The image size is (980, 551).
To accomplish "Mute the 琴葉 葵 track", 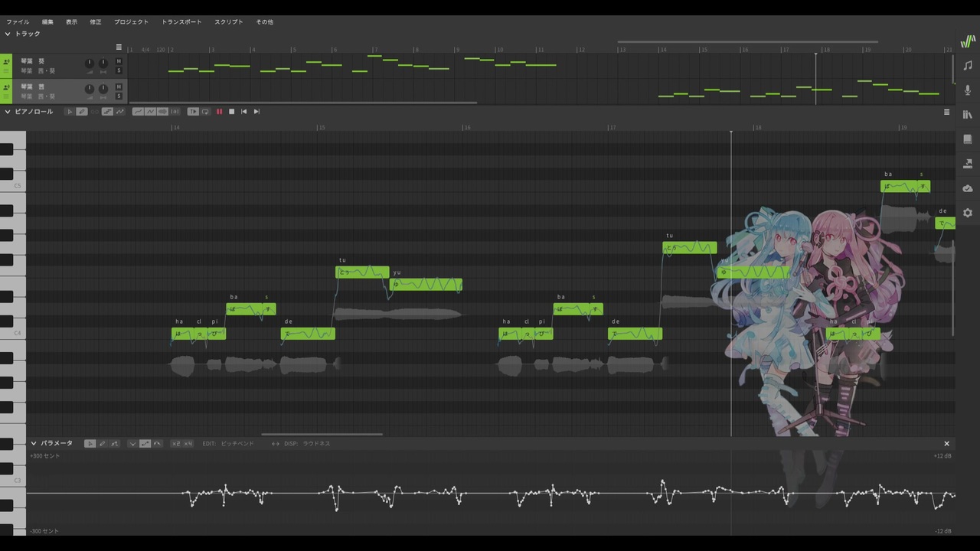I will [119, 60].
